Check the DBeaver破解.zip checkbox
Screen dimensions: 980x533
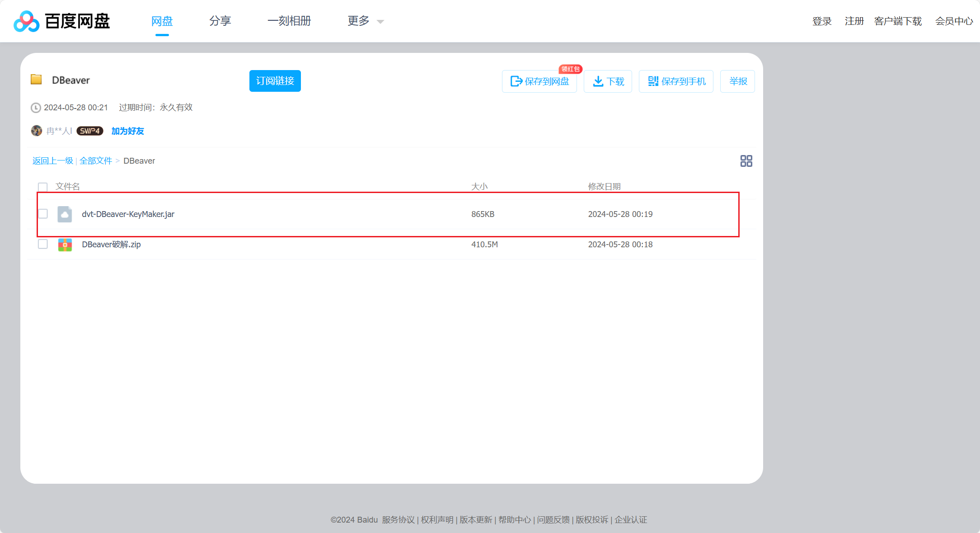[x=42, y=244]
